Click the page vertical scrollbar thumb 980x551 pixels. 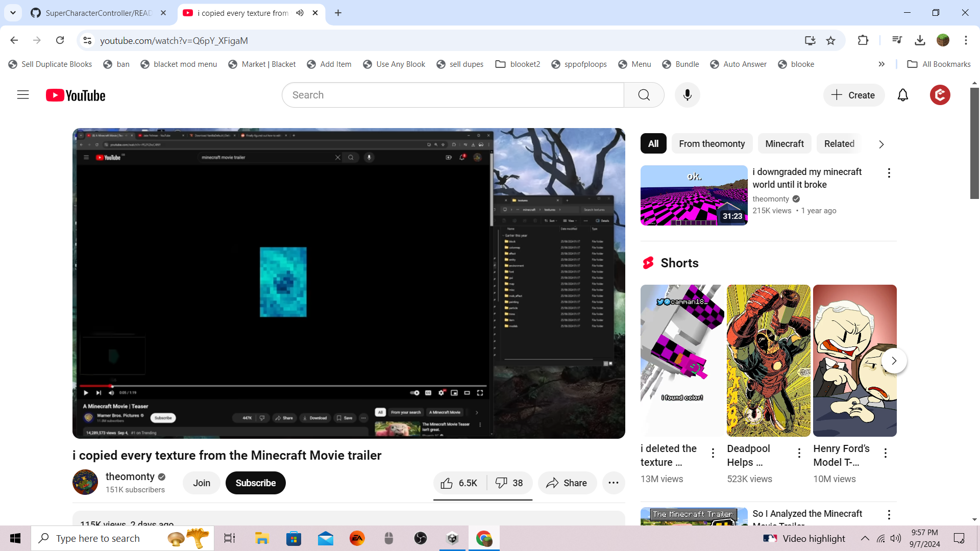(x=974, y=143)
